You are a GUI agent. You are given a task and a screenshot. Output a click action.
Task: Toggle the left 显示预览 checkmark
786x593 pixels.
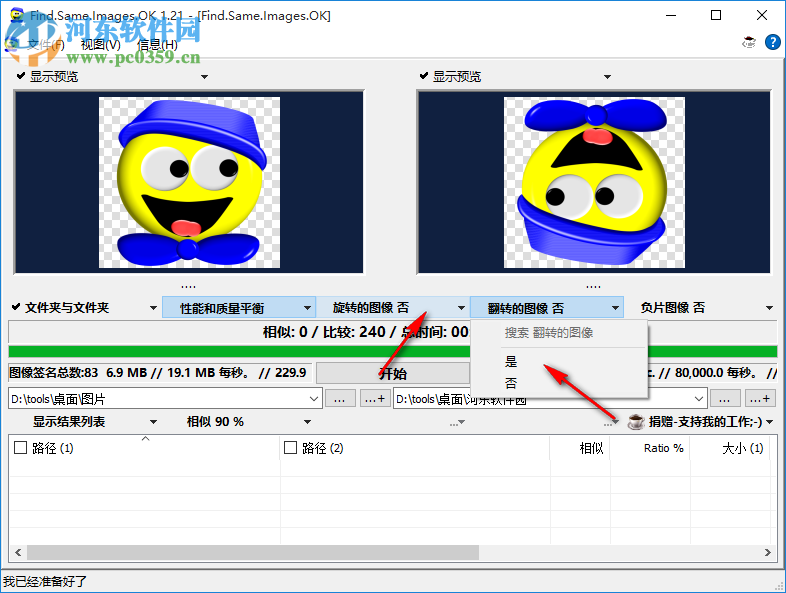click(x=21, y=76)
